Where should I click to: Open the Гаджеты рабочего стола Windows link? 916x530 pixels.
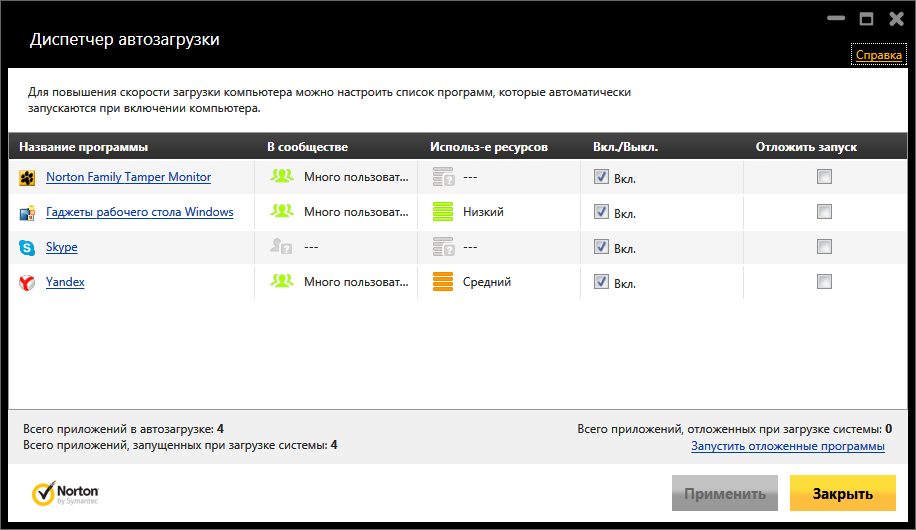(139, 212)
